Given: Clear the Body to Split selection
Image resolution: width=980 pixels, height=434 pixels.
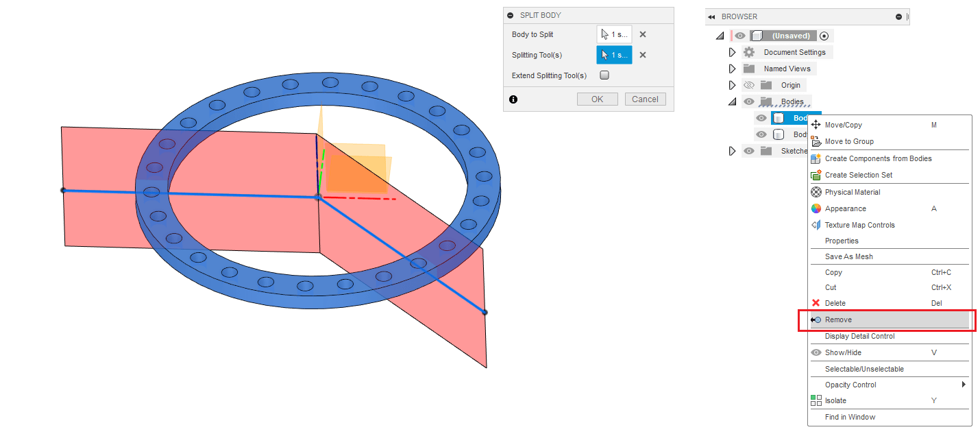Looking at the screenshot, I should (643, 34).
